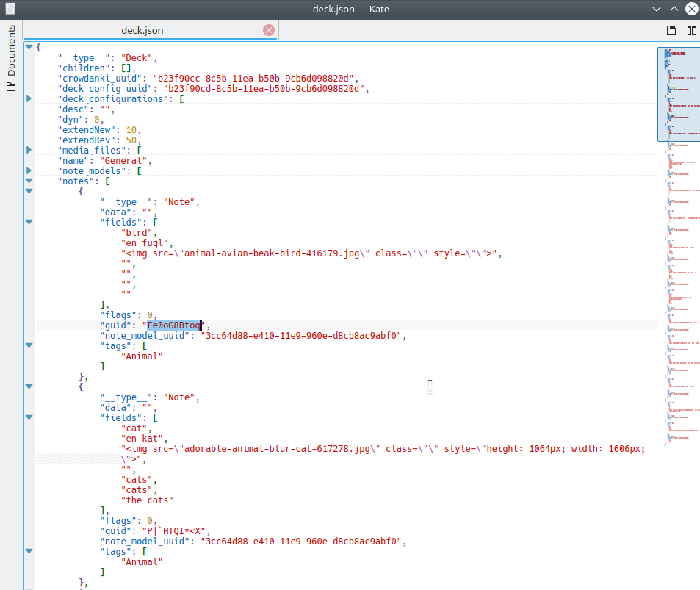Expand the note_models array
700x590 pixels.
tap(29, 170)
